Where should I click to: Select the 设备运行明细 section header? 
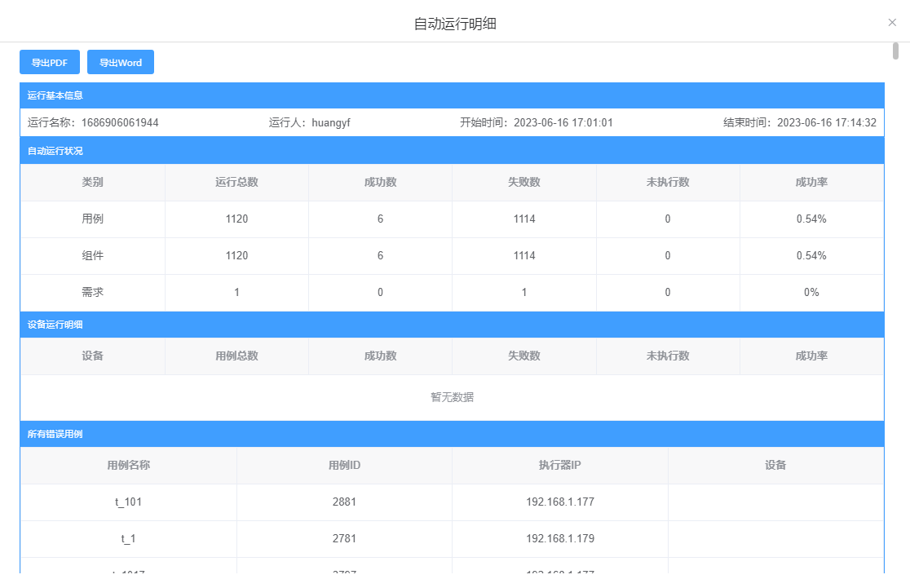55,325
